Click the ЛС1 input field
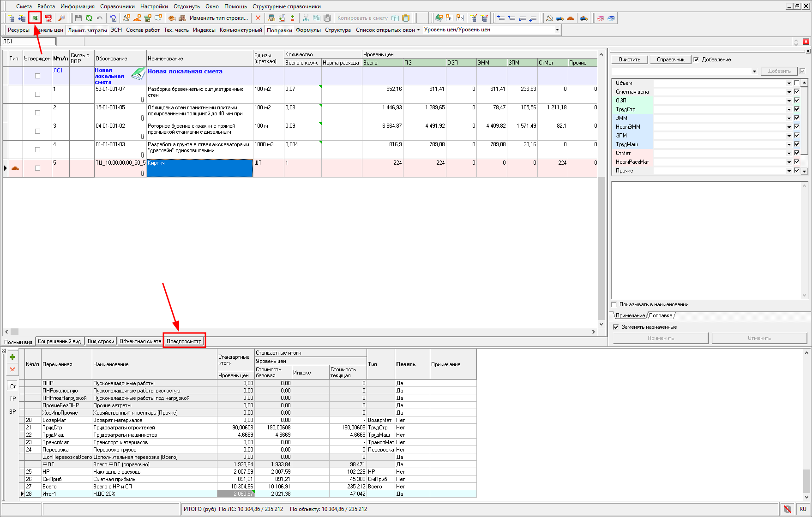The image size is (812, 517). point(29,42)
